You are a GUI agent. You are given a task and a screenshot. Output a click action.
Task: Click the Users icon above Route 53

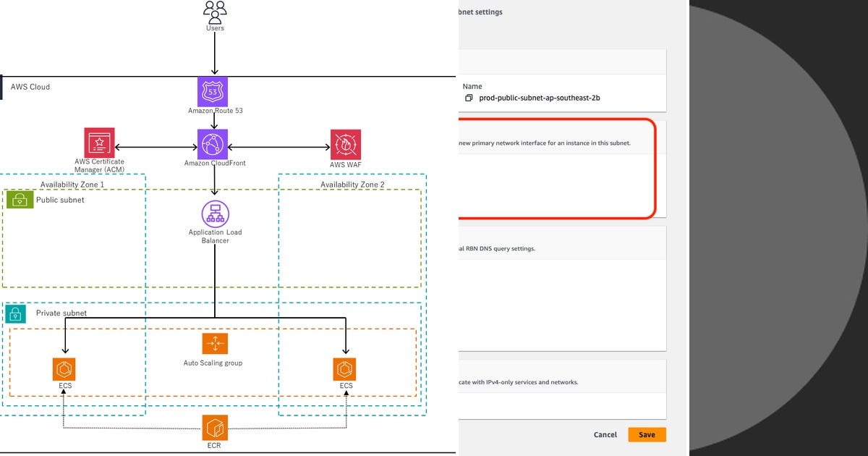pos(214,11)
